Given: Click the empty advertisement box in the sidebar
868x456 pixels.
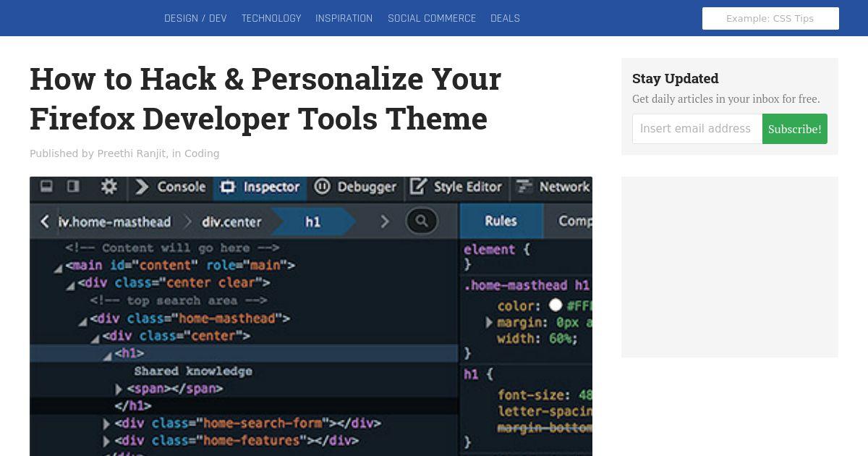Looking at the screenshot, I should [730, 267].
